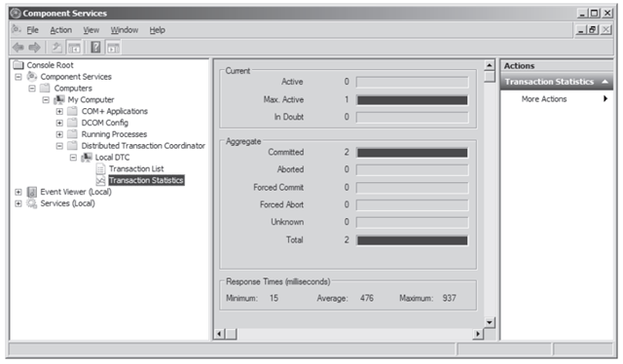Click vertical scrollbar down arrow

point(490,322)
